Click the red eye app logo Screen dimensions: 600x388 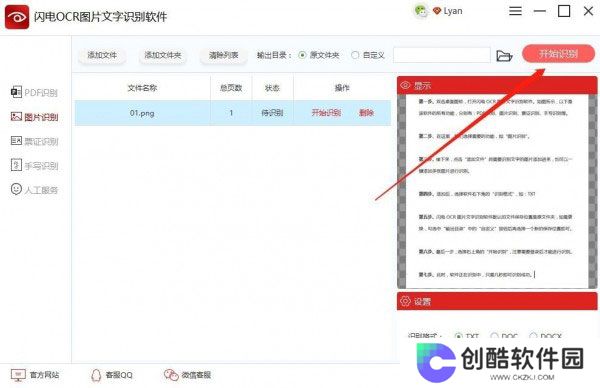(16, 17)
